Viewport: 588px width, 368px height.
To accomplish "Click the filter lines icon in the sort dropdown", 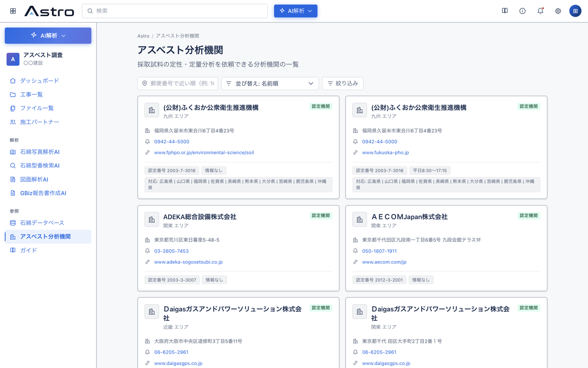I will pyautogui.click(x=229, y=83).
